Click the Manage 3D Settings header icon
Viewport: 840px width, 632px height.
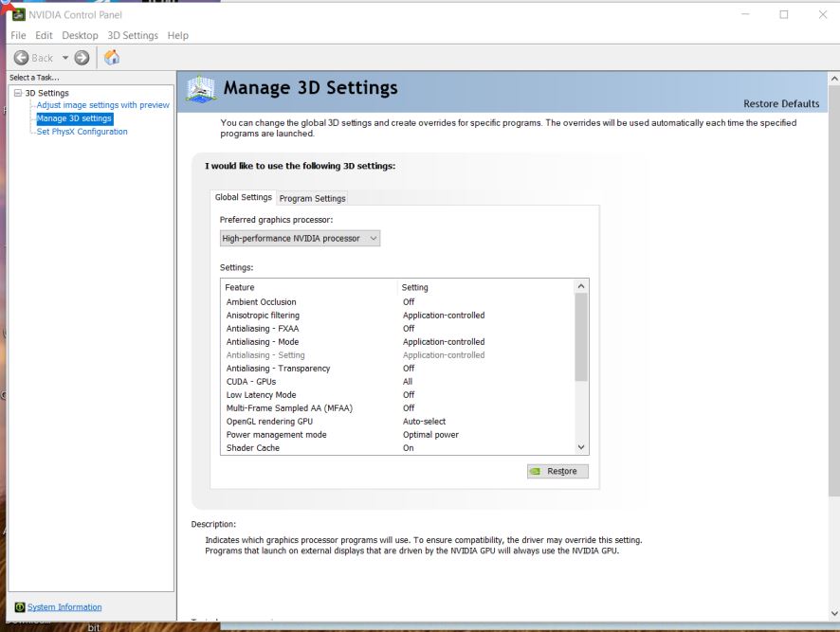(201, 88)
